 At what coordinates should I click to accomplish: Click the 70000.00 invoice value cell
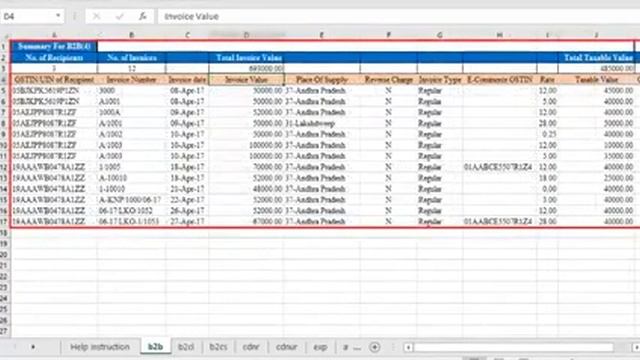coord(247,167)
